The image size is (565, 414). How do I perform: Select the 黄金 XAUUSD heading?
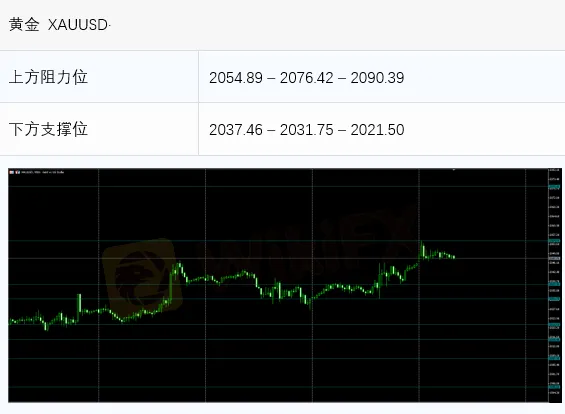tap(60, 25)
